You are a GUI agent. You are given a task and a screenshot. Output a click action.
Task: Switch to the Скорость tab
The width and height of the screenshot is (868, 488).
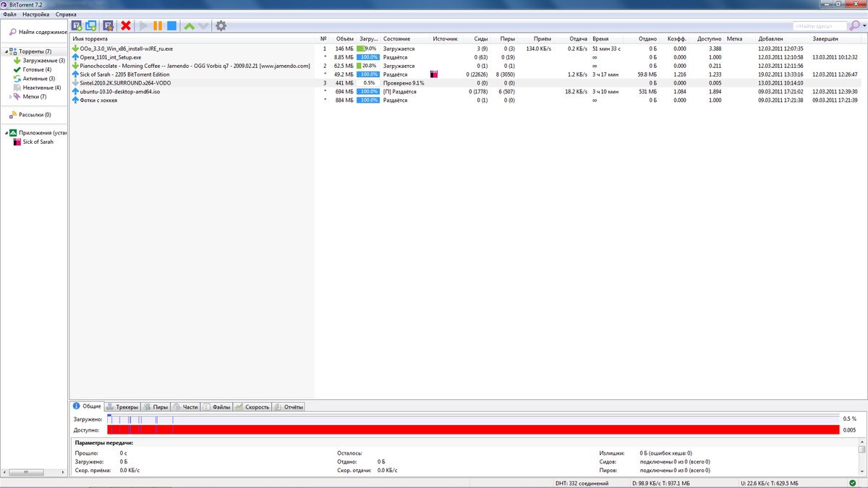click(x=252, y=407)
